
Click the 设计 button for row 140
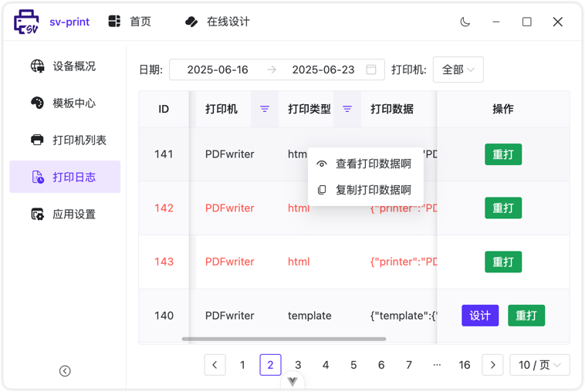pos(480,316)
